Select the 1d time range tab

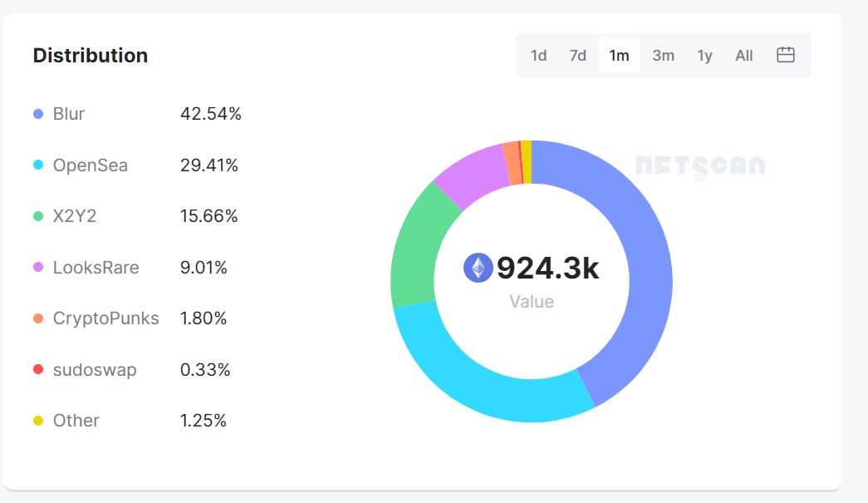(x=538, y=56)
